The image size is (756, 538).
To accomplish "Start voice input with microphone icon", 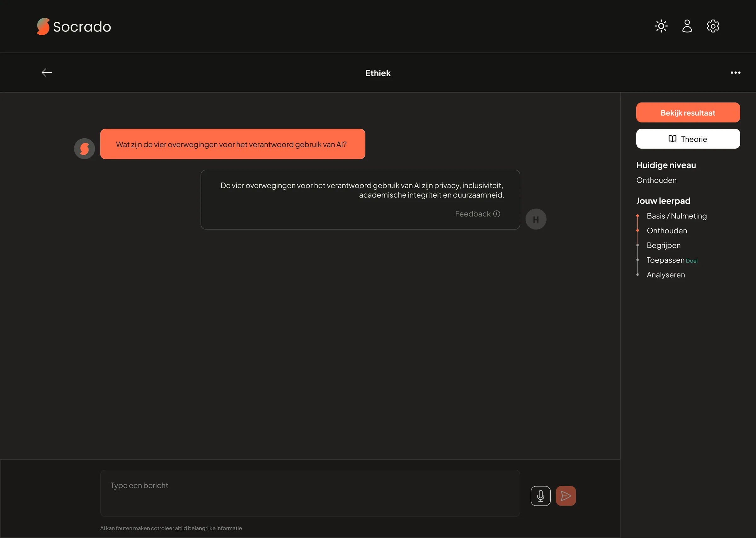I will [x=541, y=496].
